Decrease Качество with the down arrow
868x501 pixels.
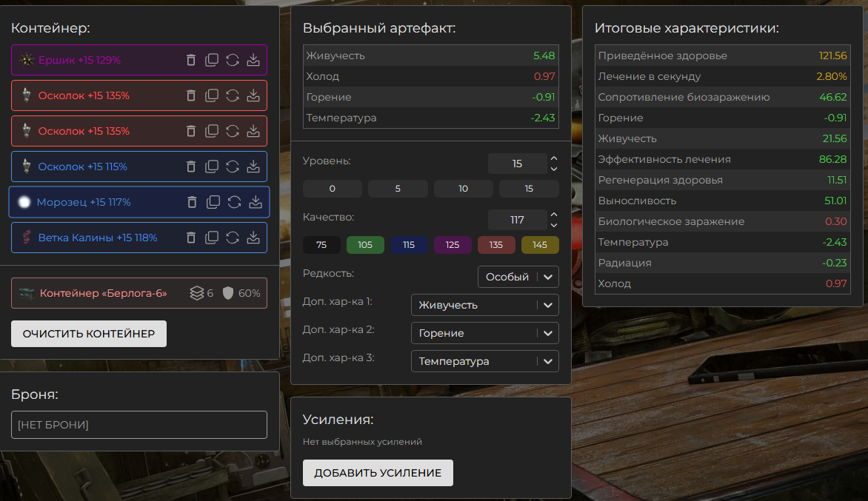553,225
